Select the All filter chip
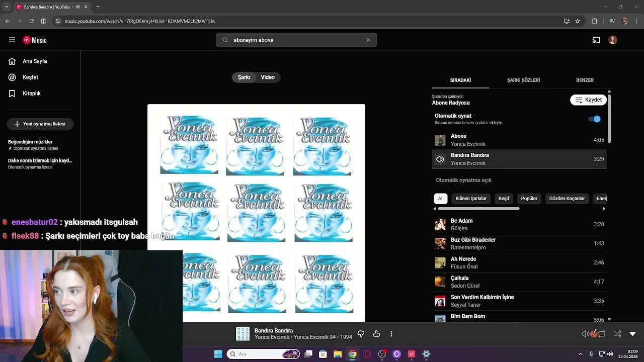This screenshot has width=644, height=362. (x=441, y=199)
